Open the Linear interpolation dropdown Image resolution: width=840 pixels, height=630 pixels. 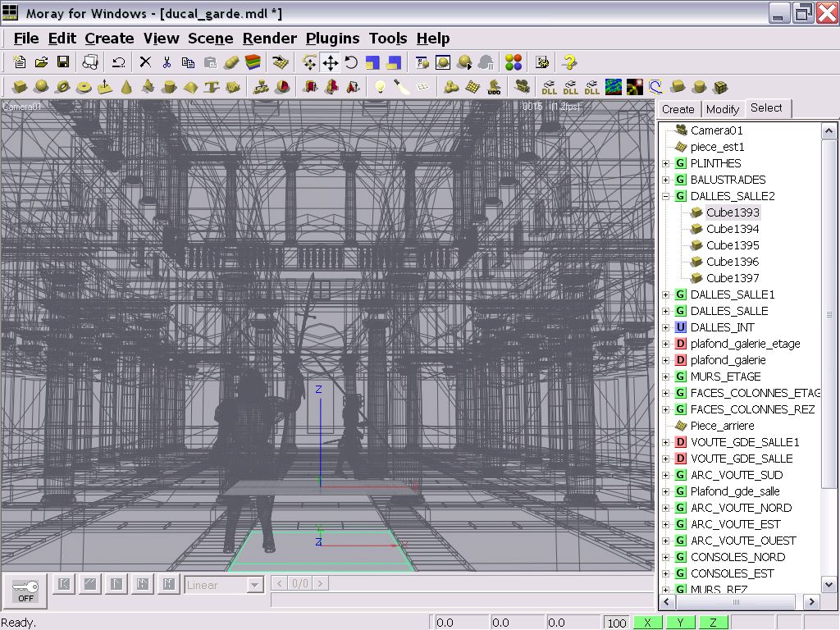coord(254,585)
